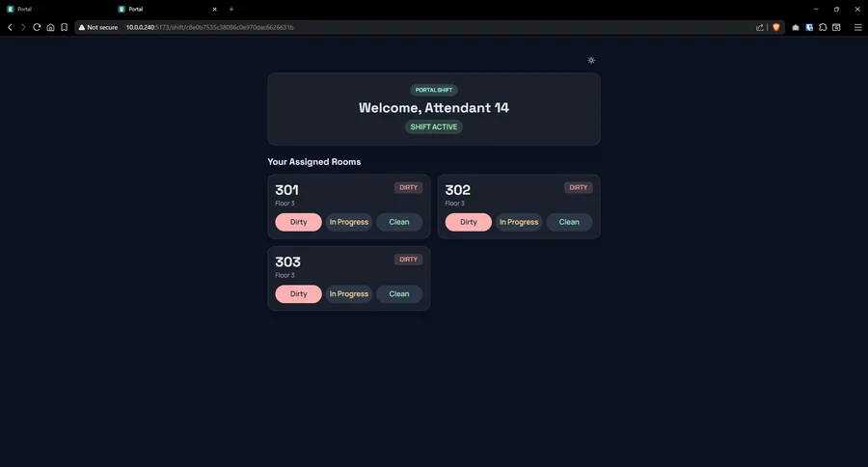868x467 pixels.
Task: Click the DIRTY status badge on room 303
Action: (x=409, y=260)
